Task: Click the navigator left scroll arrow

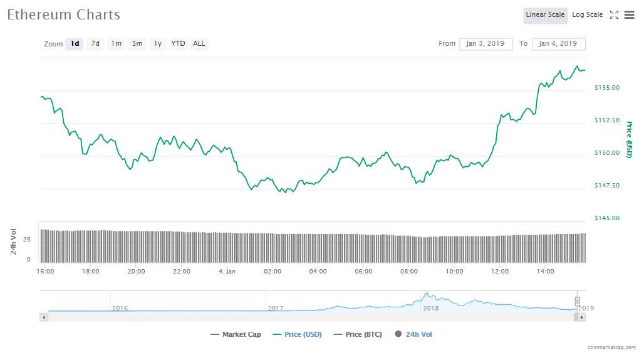Action: tap(43, 317)
